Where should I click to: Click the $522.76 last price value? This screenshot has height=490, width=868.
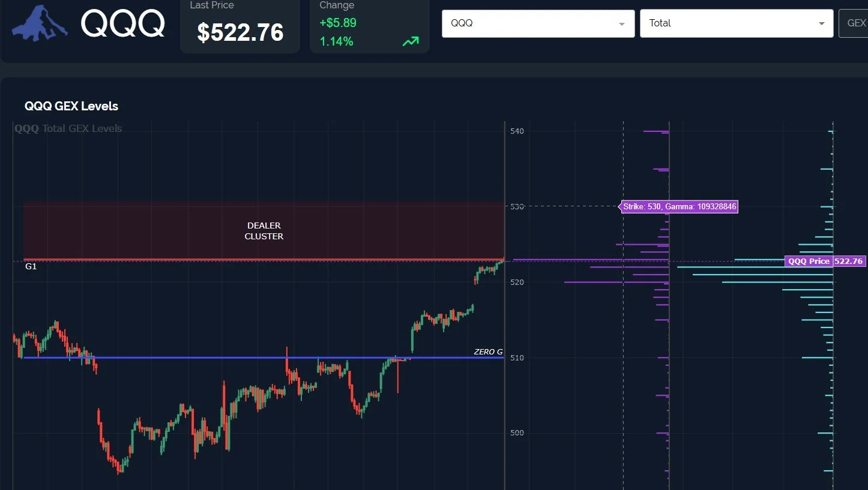(240, 32)
